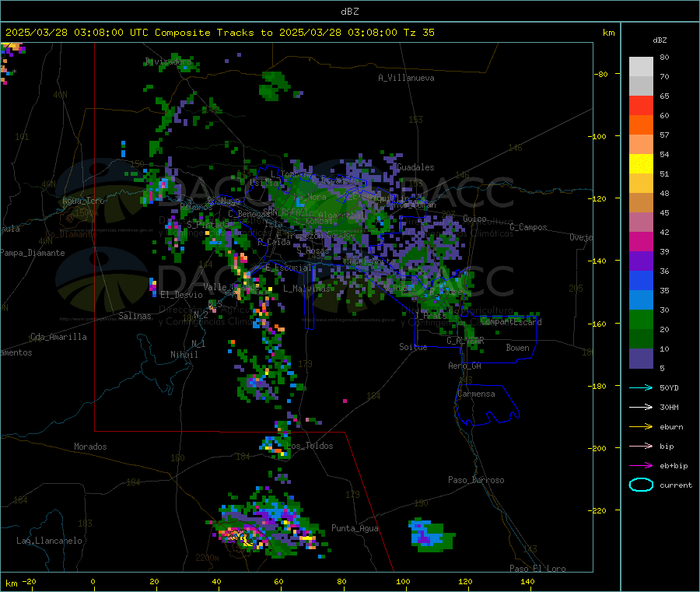Viewport: 700px width, 592px height.
Task: Select the purple 39 dBZ color swatch
Action: tap(641, 261)
